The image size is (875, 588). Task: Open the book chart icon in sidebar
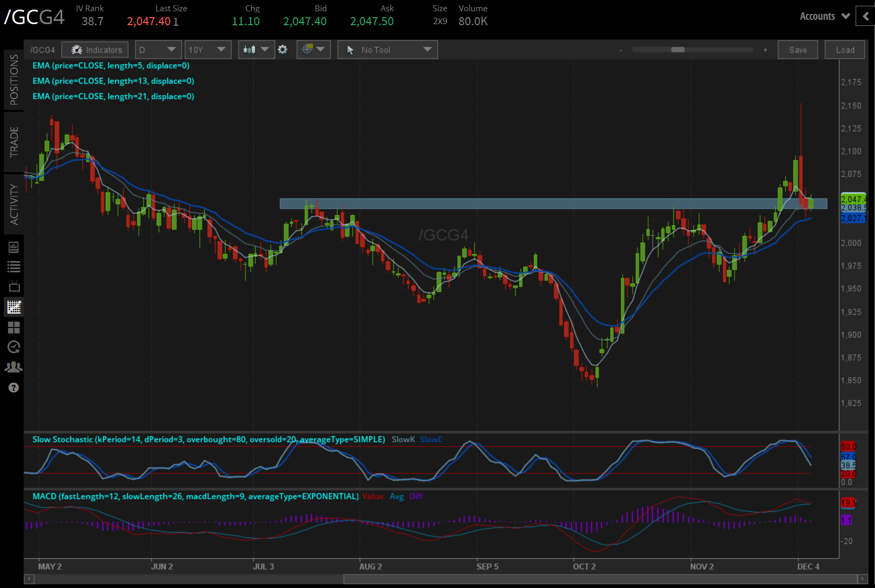click(x=14, y=247)
